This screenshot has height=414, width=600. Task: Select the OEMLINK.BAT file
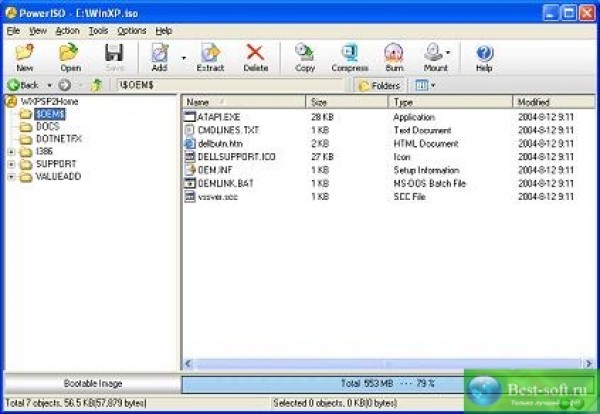[225, 183]
